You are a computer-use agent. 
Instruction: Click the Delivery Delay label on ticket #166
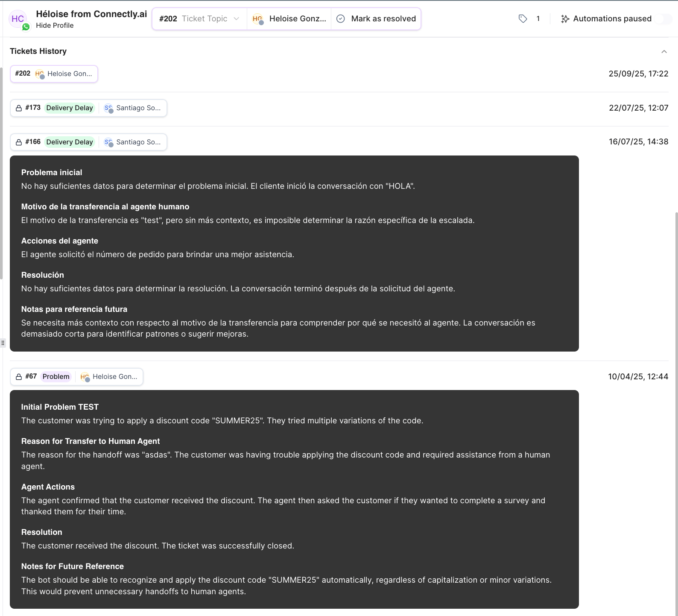[x=70, y=142]
